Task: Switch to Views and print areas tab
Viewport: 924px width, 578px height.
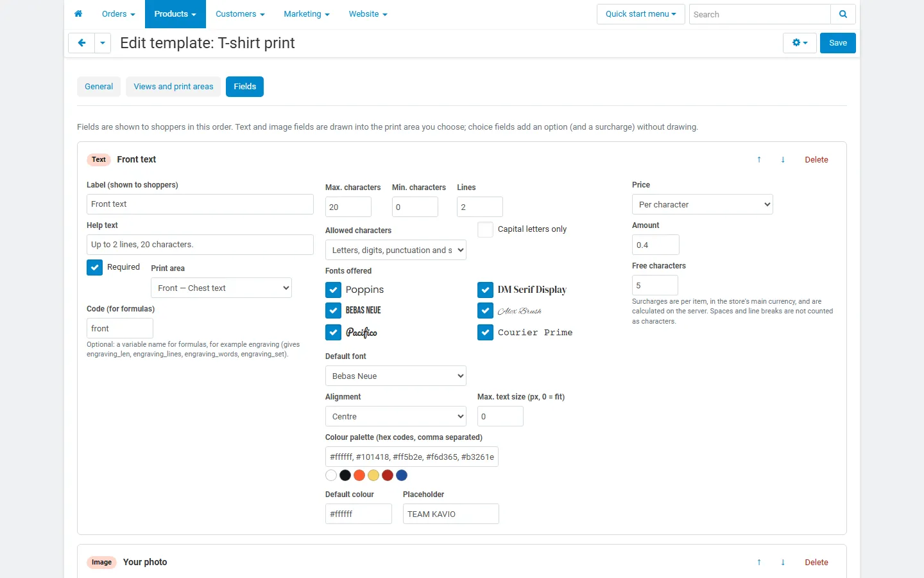Action: coord(173,87)
